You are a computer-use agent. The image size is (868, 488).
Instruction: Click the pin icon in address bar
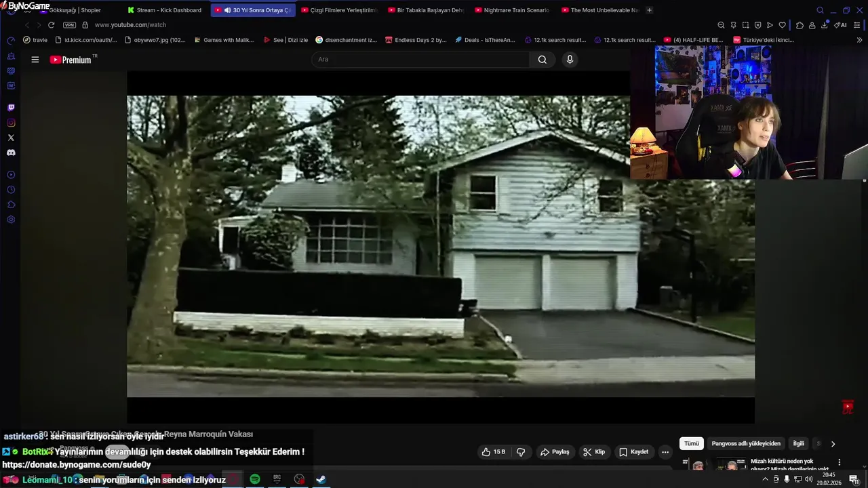point(733,25)
